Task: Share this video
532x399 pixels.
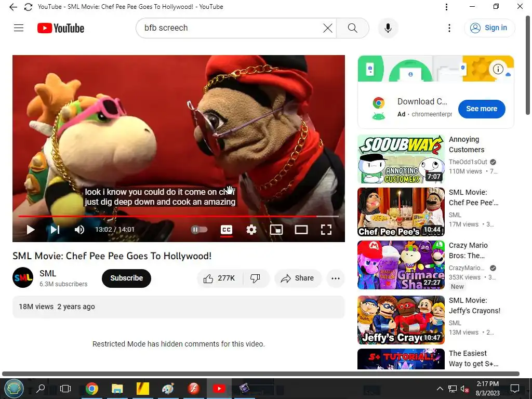Action: click(x=297, y=278)
